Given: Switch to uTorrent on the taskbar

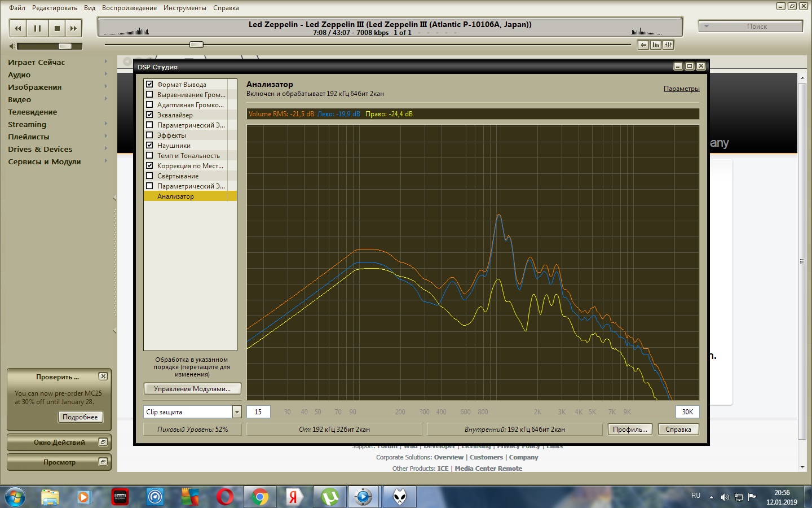Looking at the screenshot, I should [329, 497].
